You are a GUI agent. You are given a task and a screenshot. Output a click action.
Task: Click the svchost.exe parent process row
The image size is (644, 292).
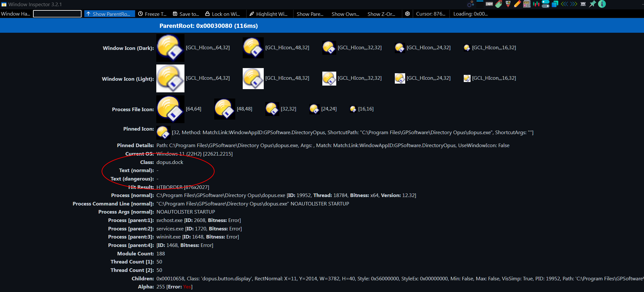click(198, 220)
